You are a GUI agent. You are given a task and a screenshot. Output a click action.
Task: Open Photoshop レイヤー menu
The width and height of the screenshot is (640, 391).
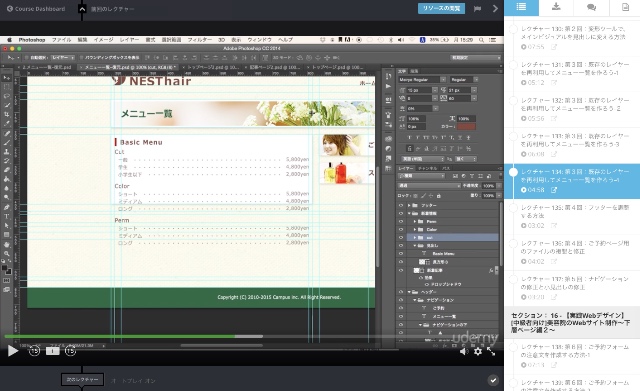click(129, 40)
